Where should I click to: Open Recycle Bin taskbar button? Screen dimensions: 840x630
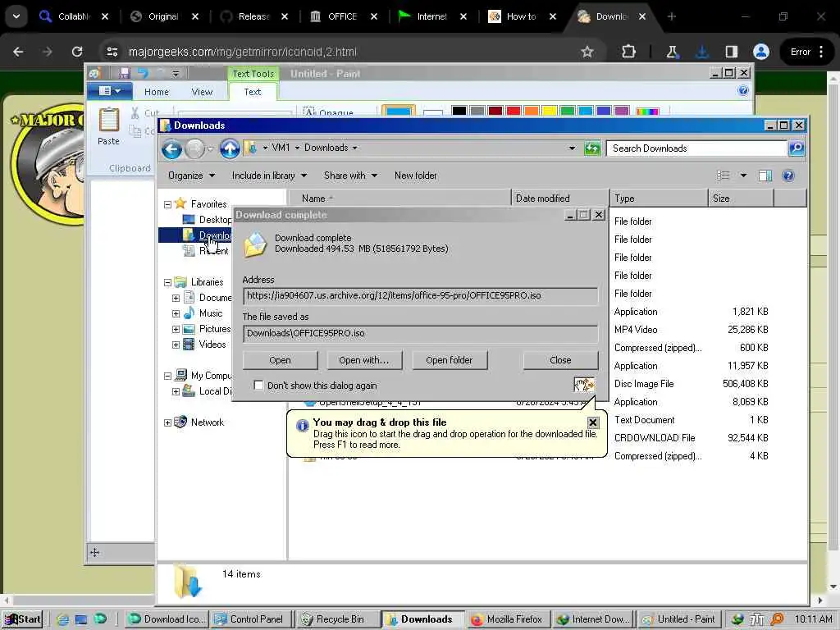(337, 619)
